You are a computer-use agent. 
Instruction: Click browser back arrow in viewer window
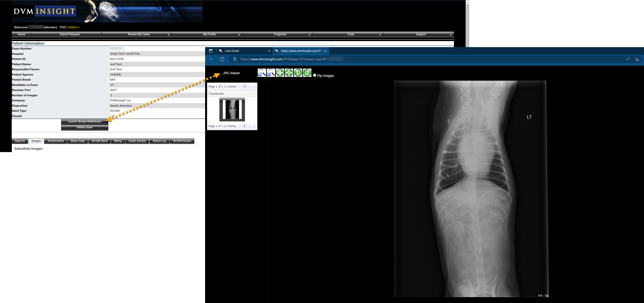(x=212, y=59)
